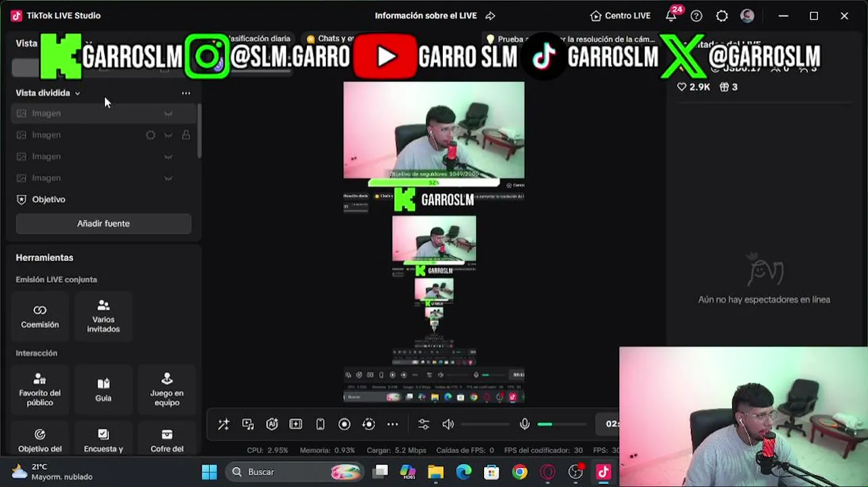
Task: Launch Google Chrome from the taskbar
Action: [x=519, y=472]
